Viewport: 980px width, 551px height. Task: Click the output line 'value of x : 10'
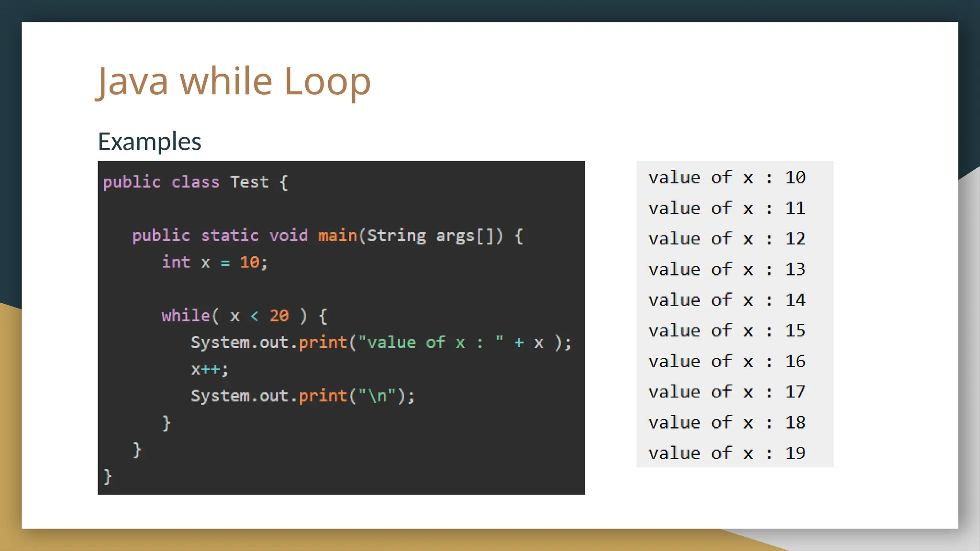727,177
